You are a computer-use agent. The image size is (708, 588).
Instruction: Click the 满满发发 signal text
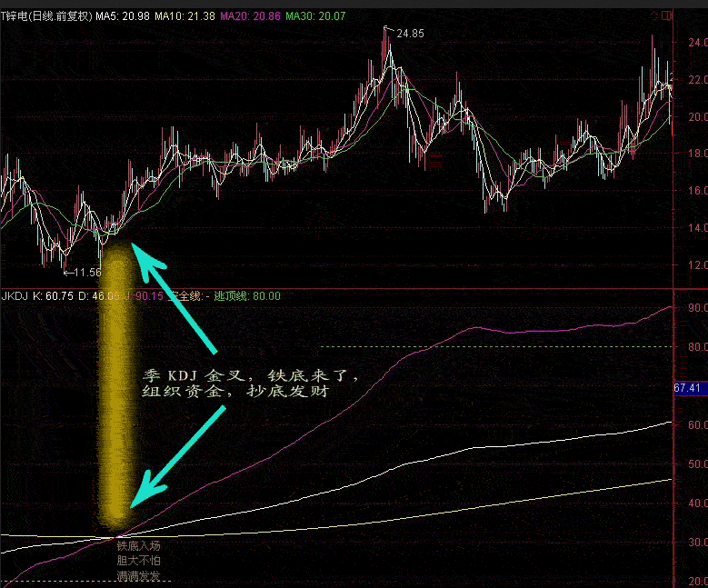tap(139, 576)
